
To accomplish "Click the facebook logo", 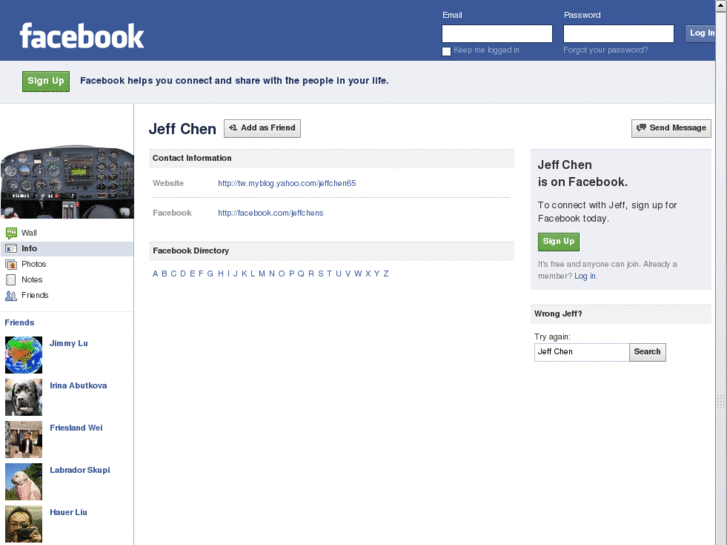I will [x=82, y=36].
